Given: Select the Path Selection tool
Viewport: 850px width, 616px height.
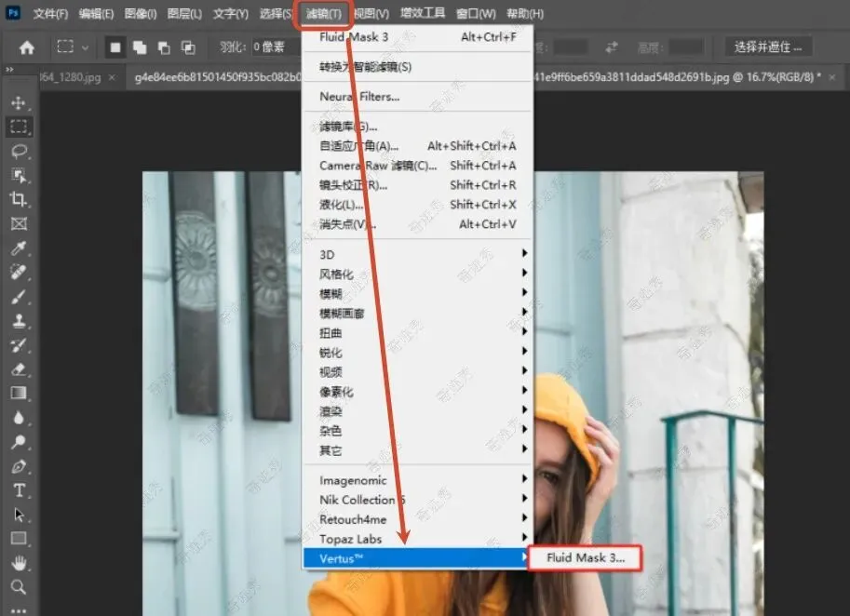Looking at the screenshot, I should click(19, 515).
